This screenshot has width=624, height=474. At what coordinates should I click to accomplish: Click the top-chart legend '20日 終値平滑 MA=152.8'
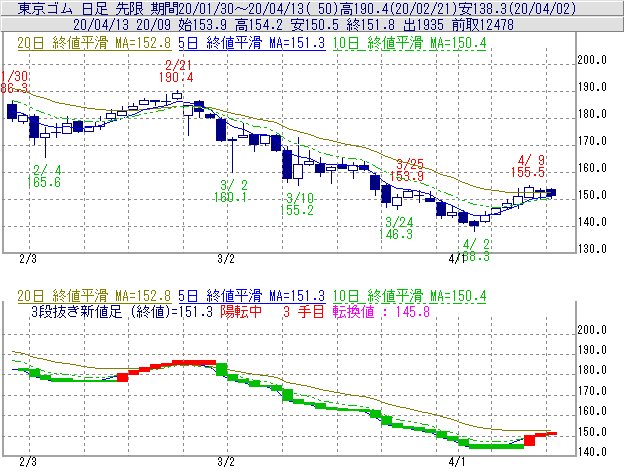[94, 43]
